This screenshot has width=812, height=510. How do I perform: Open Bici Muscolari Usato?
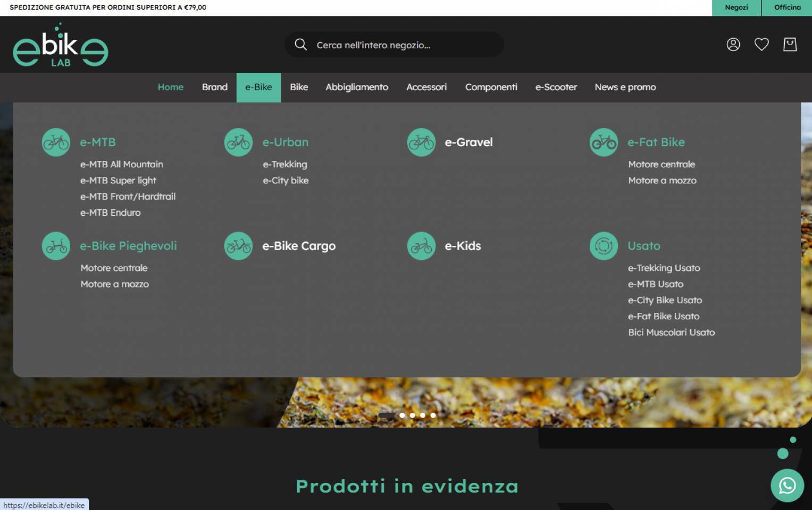[x=671, y=333]
